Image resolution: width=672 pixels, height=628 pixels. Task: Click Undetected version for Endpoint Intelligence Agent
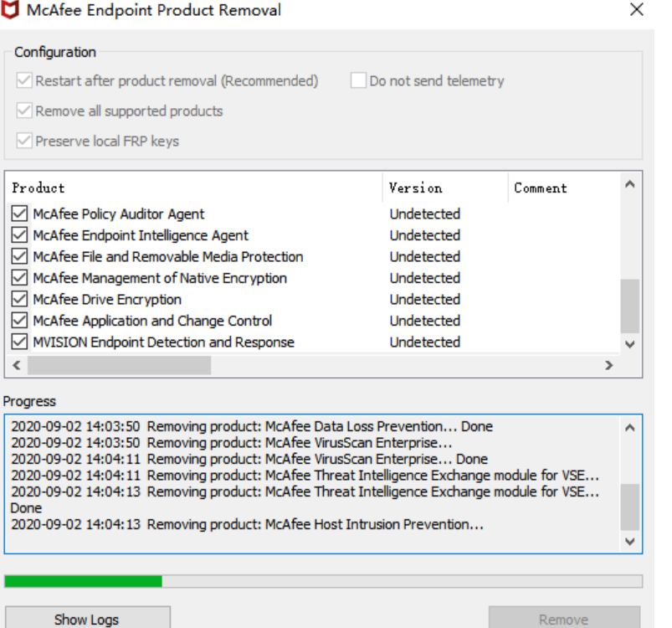pyautogui.click(x=425, y=235)
